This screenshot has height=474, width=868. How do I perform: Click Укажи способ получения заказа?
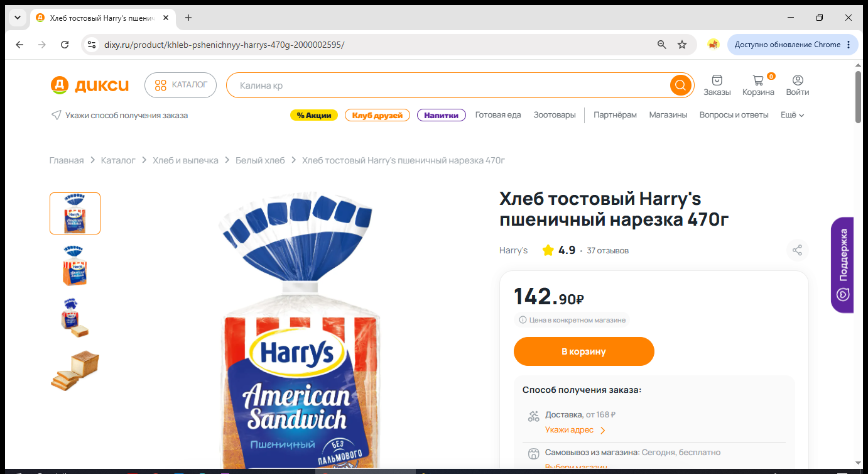click(126, 115)
